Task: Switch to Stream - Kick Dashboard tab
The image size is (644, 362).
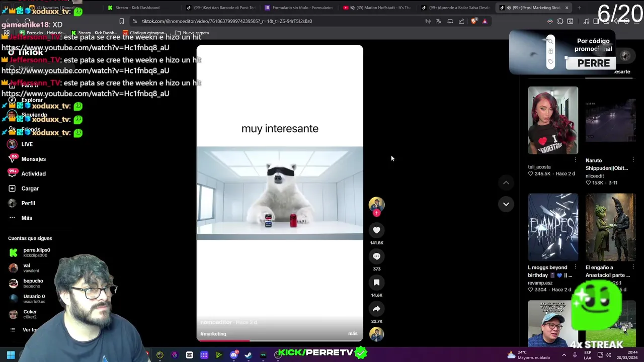Action: (x=137, y=8)
